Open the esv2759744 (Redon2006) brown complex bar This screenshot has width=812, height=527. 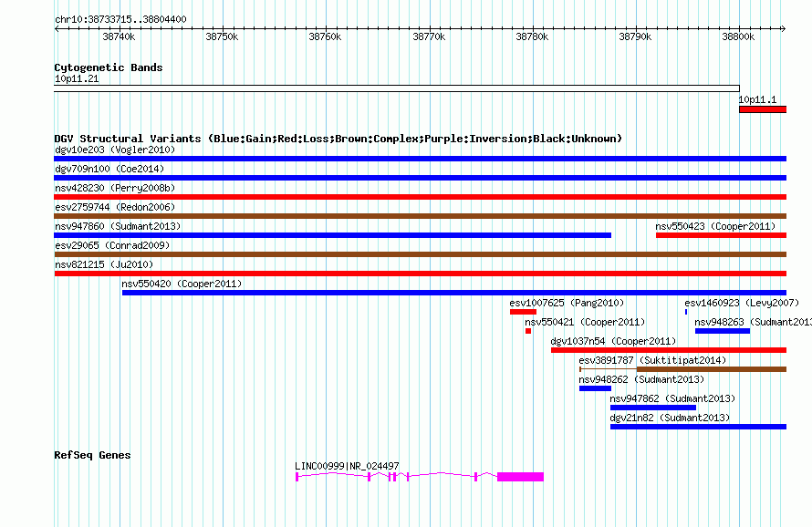point(420,216)
